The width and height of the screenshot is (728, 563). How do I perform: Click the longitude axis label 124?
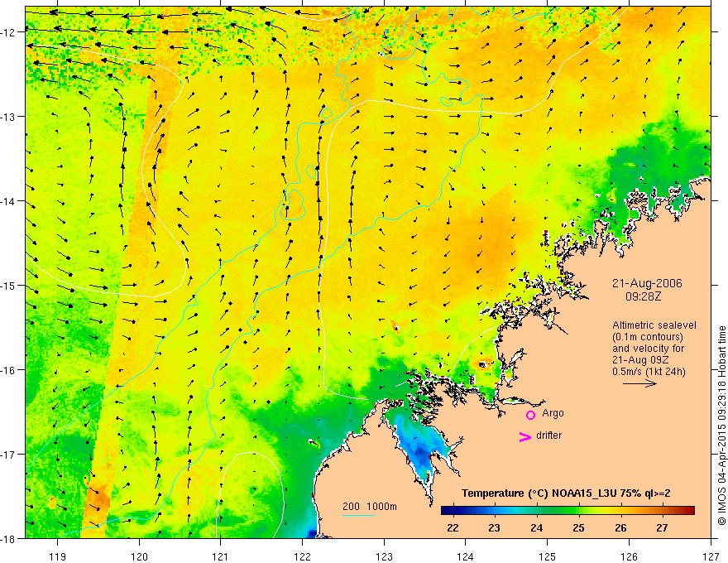pyautogui.click(x=466, y=556)
